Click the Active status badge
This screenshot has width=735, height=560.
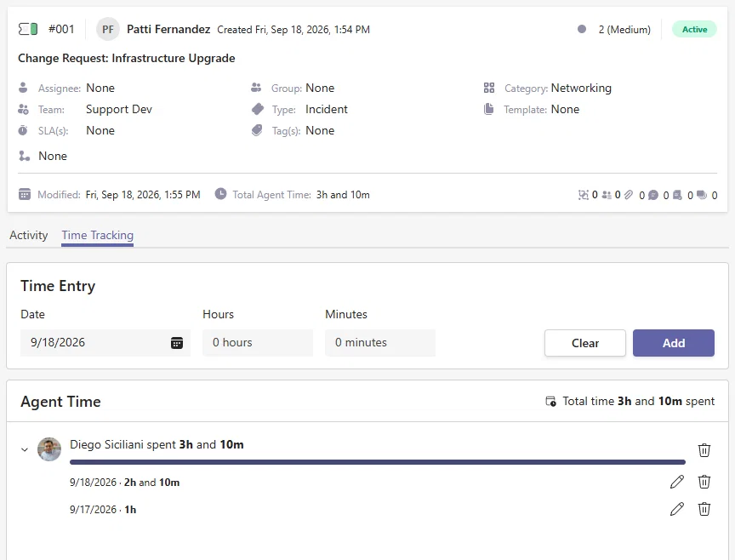click(x=694, y=29)
